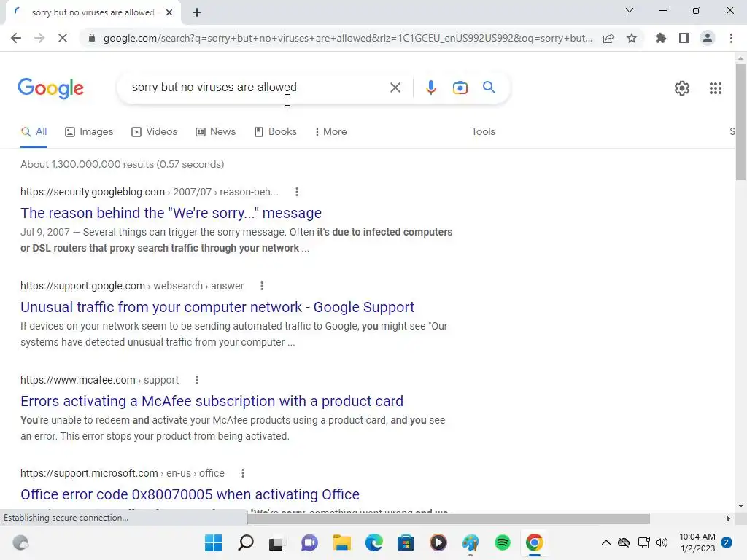Open search by image camera icon
This screenshot has width=747, height=560.
[460, 87]
